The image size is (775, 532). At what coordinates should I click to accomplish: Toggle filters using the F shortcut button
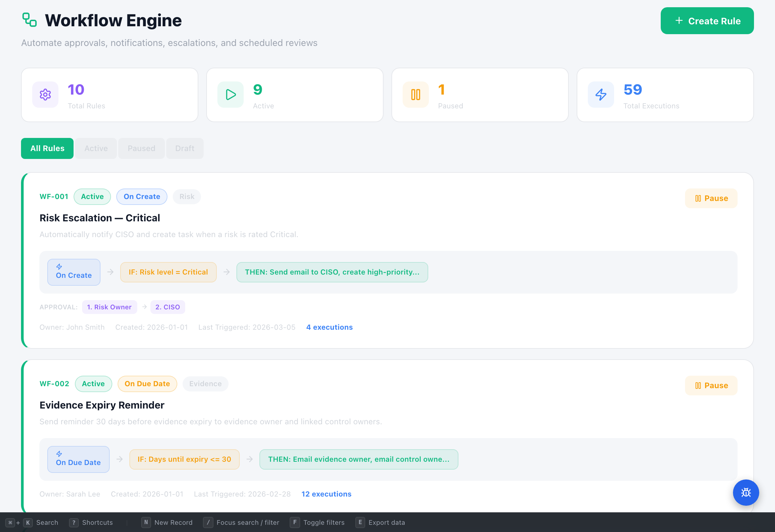[x=295, y=522]
